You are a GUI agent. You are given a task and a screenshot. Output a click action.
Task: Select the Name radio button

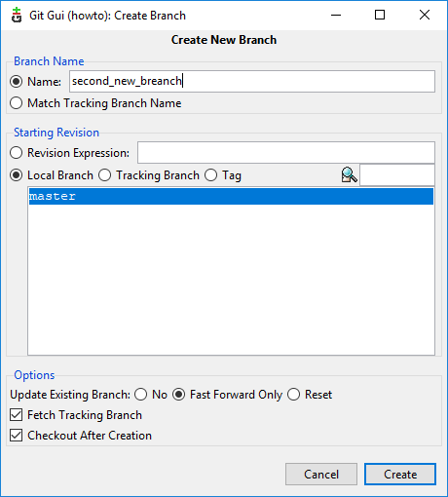[x=16, y=81]
